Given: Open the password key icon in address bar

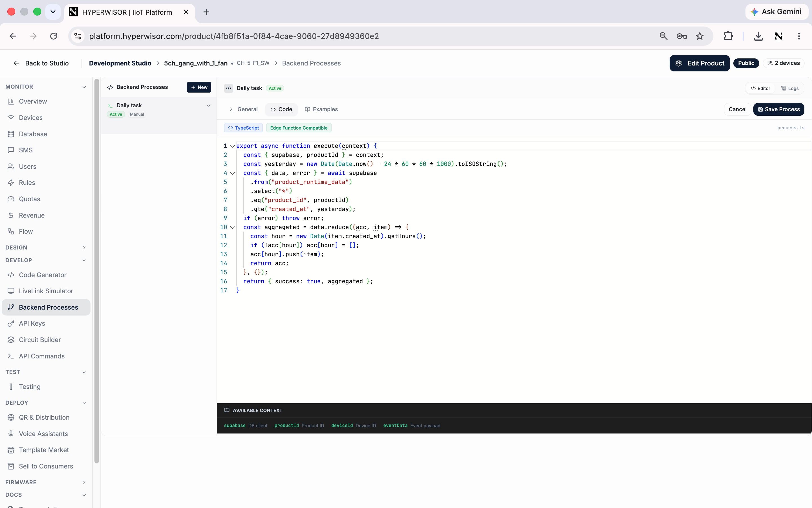Looking at the screenshot, I should coord(681,36).
